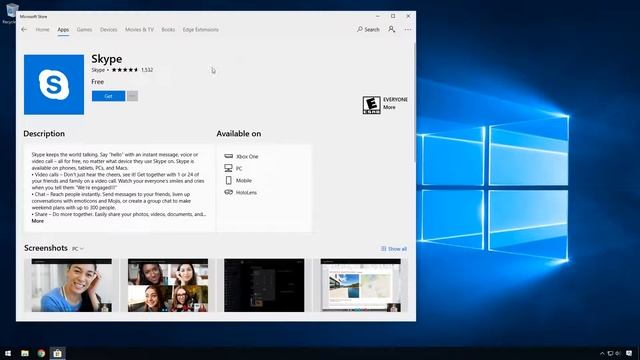
Task: Open the dark-themed chat screenshot
Action: [264, 285]
